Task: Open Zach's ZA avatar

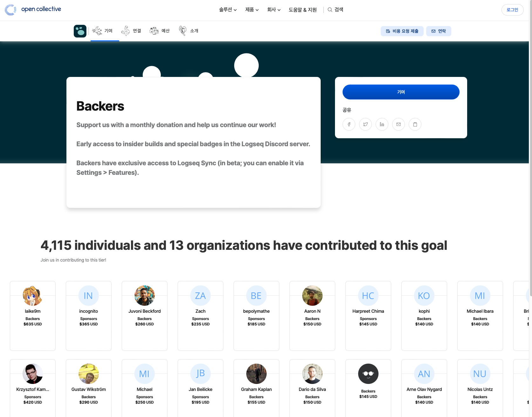Action: pos(201,296)
